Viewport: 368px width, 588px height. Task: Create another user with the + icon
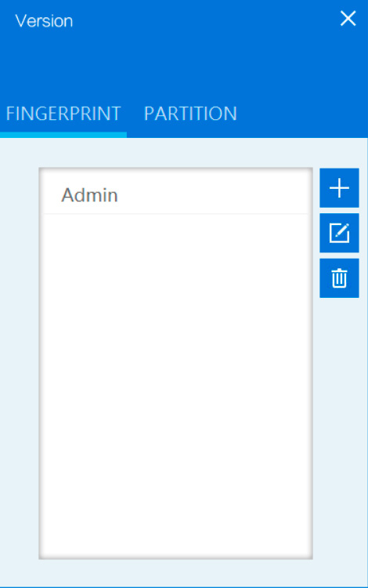click(x=339, y=188)
